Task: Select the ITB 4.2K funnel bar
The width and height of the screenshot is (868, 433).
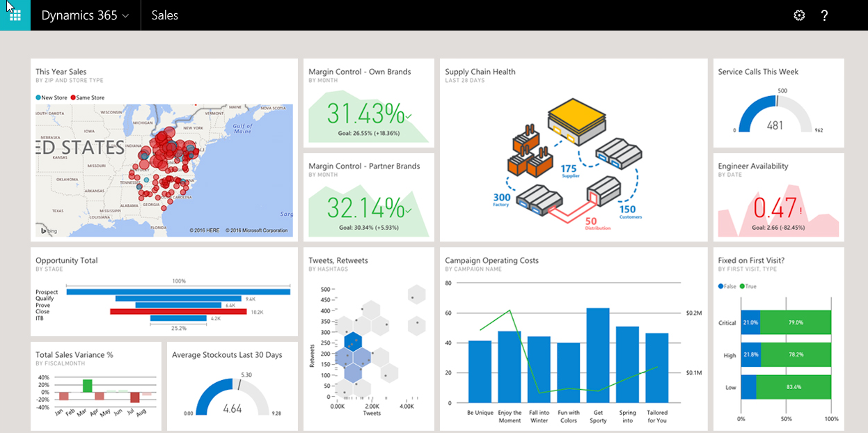Action: pyautogui.click(x=178, y=318)
